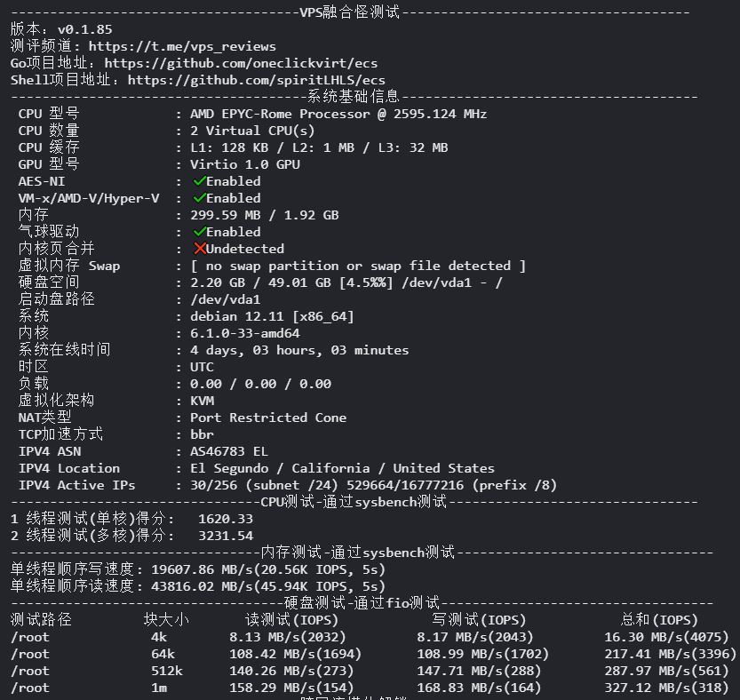This screenshot has height=700, width=740.
Task: Click the green checkmark beside AES-NI
Action: 200,181
